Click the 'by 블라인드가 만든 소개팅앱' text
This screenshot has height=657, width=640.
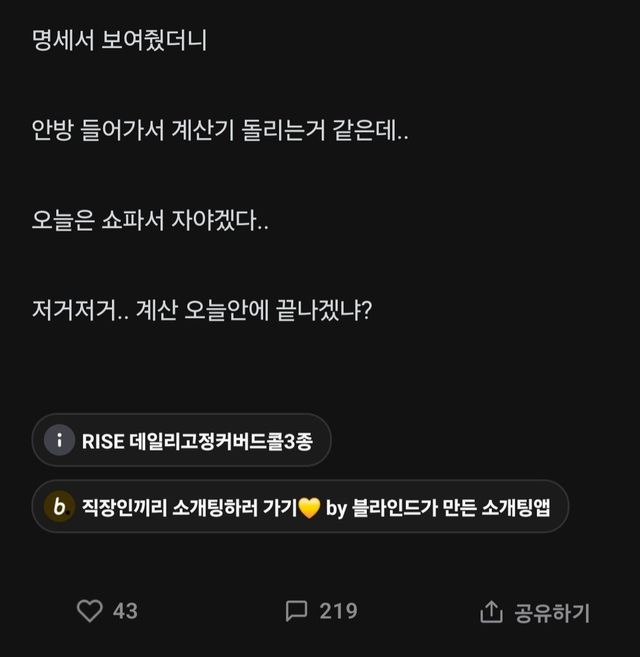(x=441, y=508)
